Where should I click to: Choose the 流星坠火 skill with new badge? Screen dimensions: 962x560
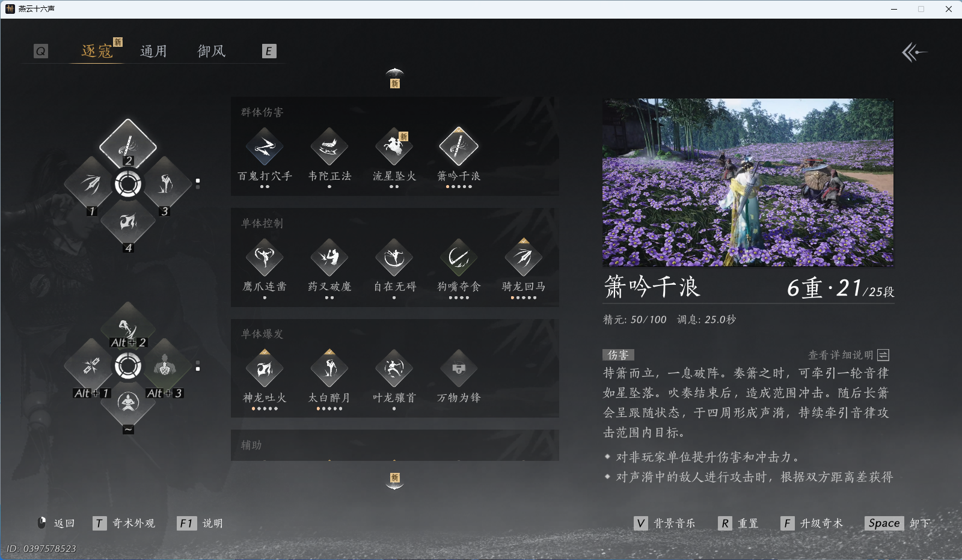point(394,146)
